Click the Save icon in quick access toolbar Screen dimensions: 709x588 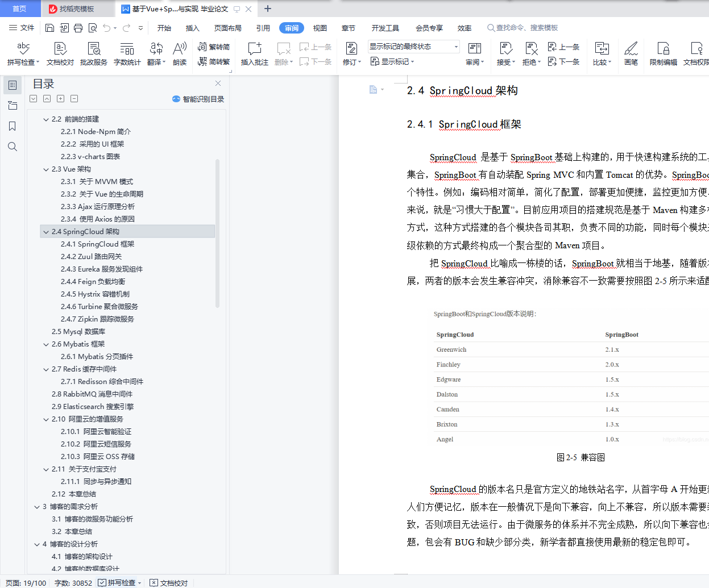tap(49, 28)
